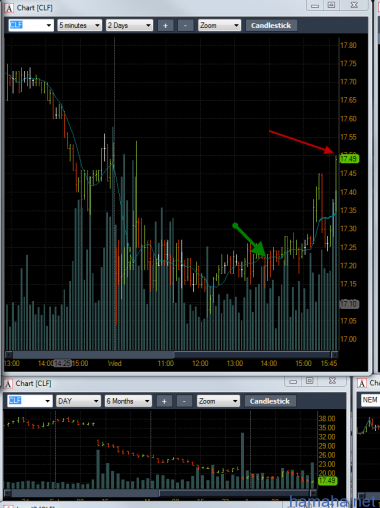
Task: Click the left scroll arrow under top chart
Action: point(9,355)
